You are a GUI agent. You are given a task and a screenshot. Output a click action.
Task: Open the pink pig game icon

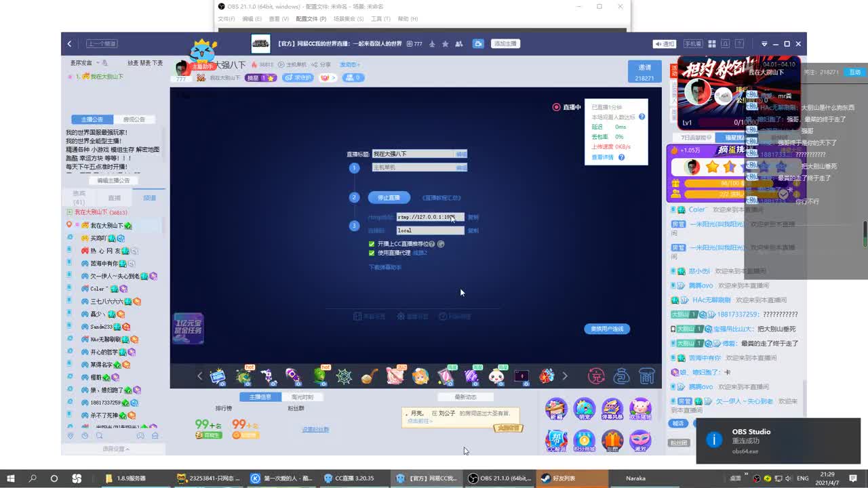point(639,409)
